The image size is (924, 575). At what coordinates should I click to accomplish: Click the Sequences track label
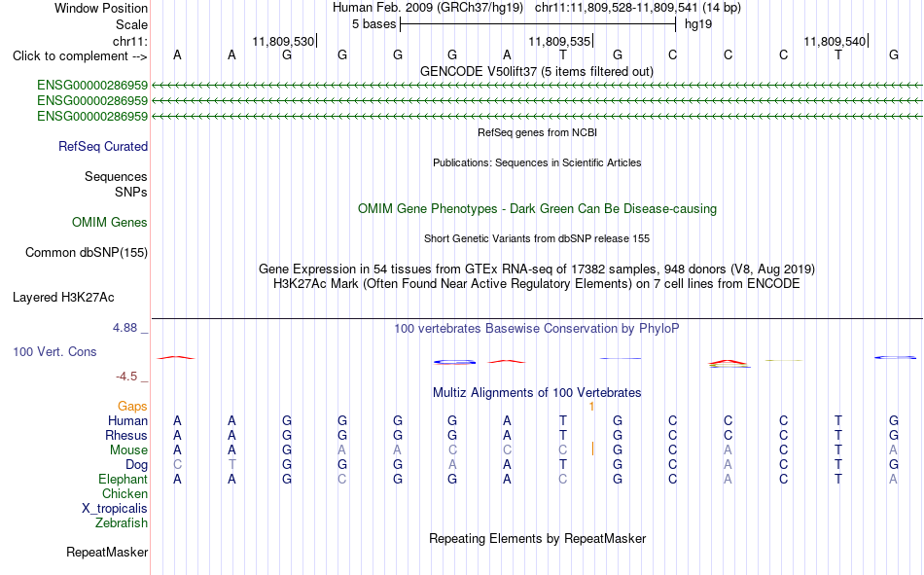[x=116, y=176]
